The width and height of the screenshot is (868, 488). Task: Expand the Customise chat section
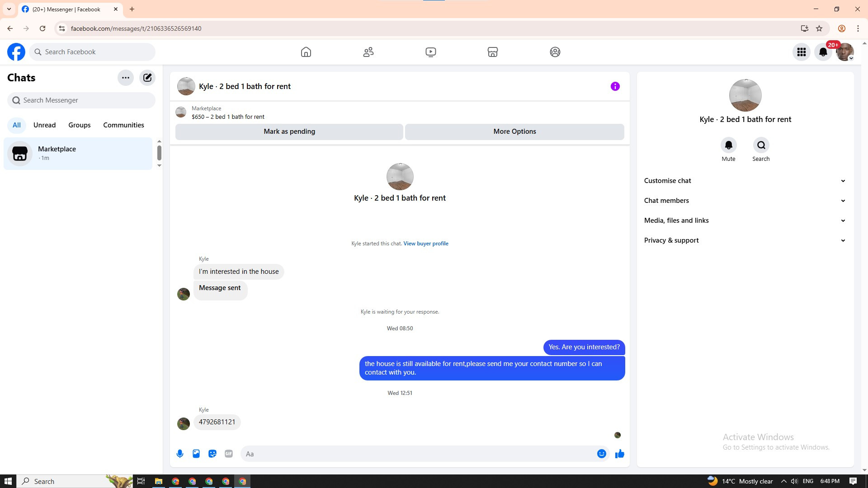[745, 181]
